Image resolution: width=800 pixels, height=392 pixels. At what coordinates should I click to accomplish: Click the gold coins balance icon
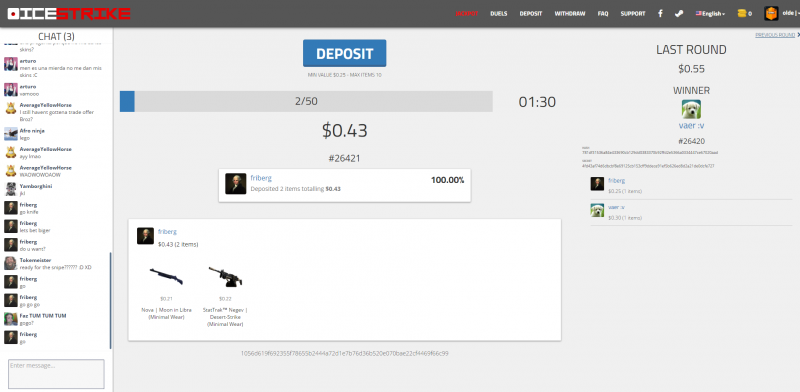tap(742, 14)
